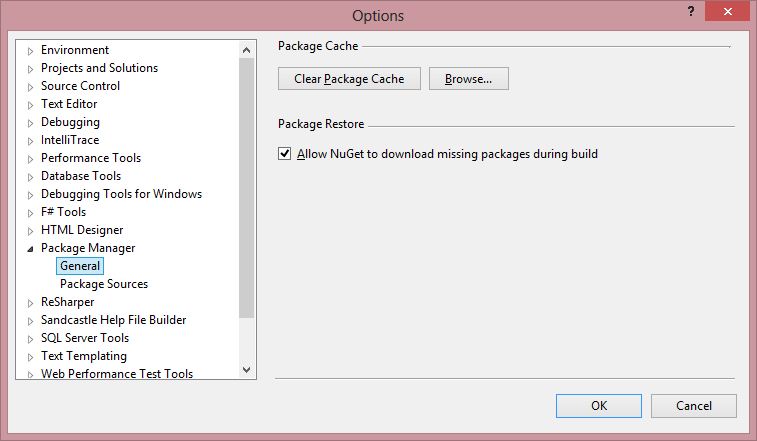Click the options tree scrollbar thumb
The height and width of the screenshot is (441, 757).
[246, 188]
